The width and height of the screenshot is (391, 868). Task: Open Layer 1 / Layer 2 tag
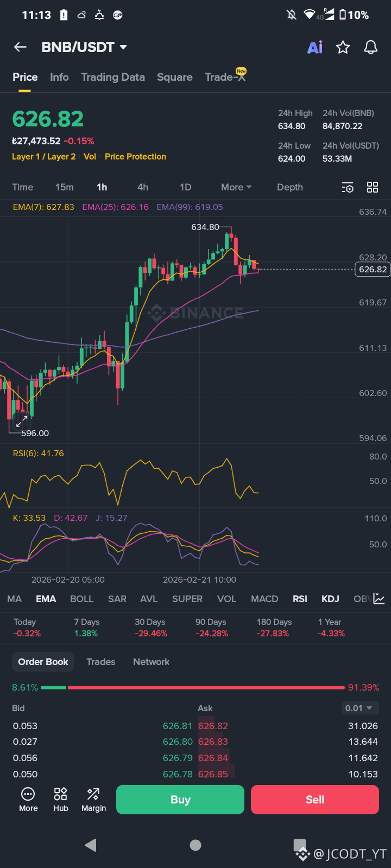[43, 157]
